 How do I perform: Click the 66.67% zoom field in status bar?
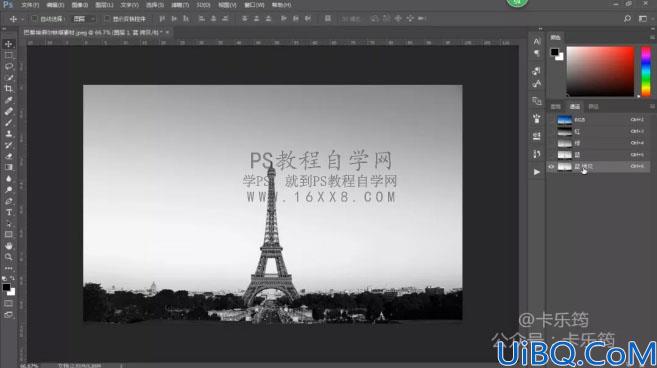click(x=29, y=365)
